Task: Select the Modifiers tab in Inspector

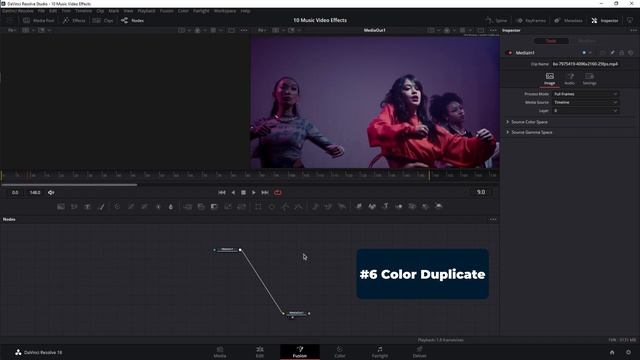Action: [587, 41]
